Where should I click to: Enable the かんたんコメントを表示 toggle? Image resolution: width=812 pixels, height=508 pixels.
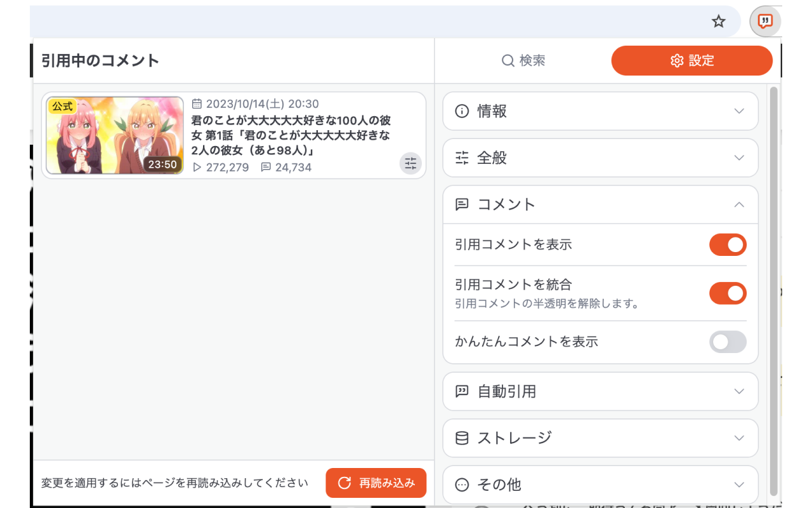[728, 342]
